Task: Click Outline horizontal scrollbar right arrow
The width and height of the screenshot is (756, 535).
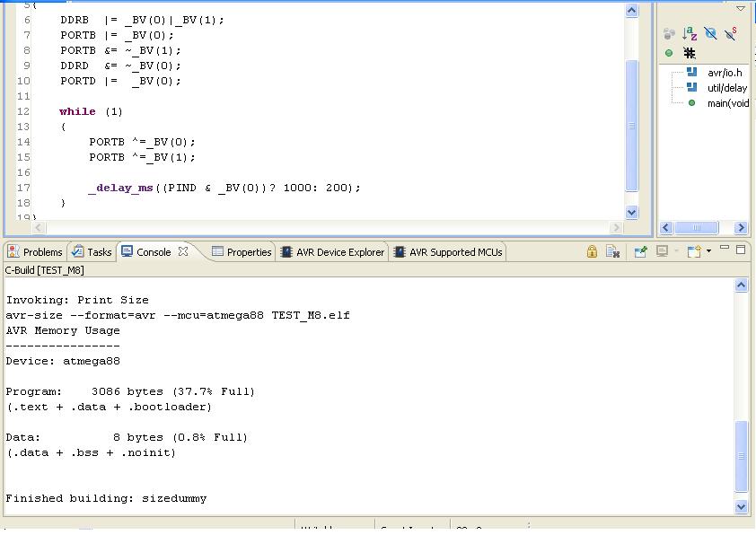Action: point(741,227)
